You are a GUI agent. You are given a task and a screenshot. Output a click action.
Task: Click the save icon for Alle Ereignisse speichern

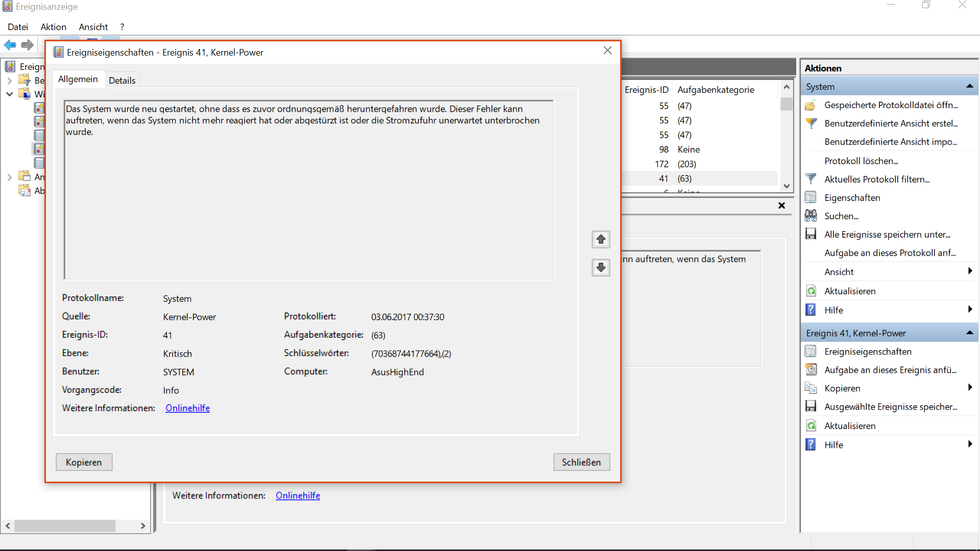coord(811,234)
